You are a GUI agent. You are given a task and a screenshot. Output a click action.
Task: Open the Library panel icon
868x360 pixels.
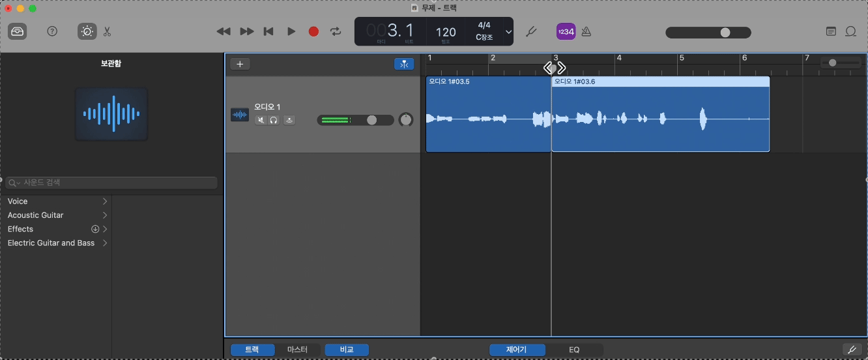(18, 31)
